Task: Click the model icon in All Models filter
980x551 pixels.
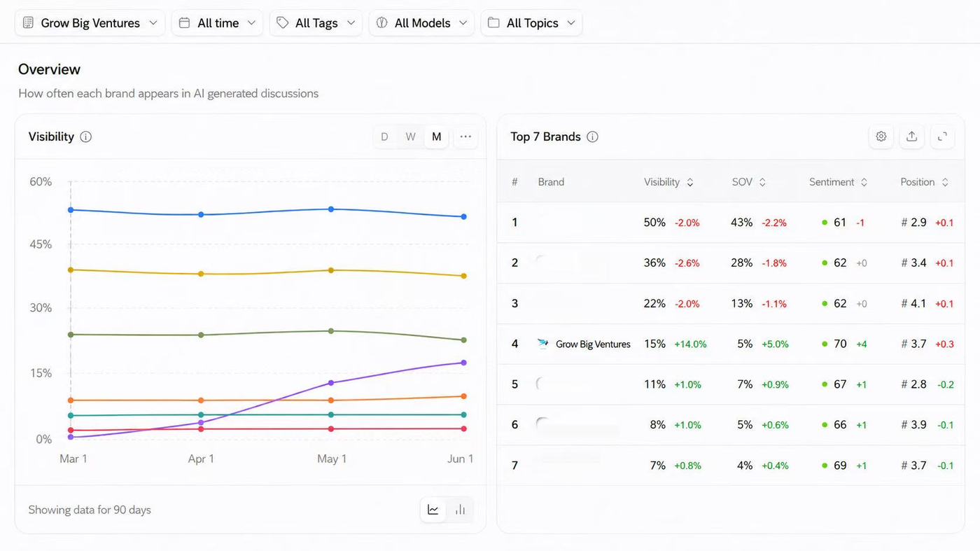Action: click(382, 23)
